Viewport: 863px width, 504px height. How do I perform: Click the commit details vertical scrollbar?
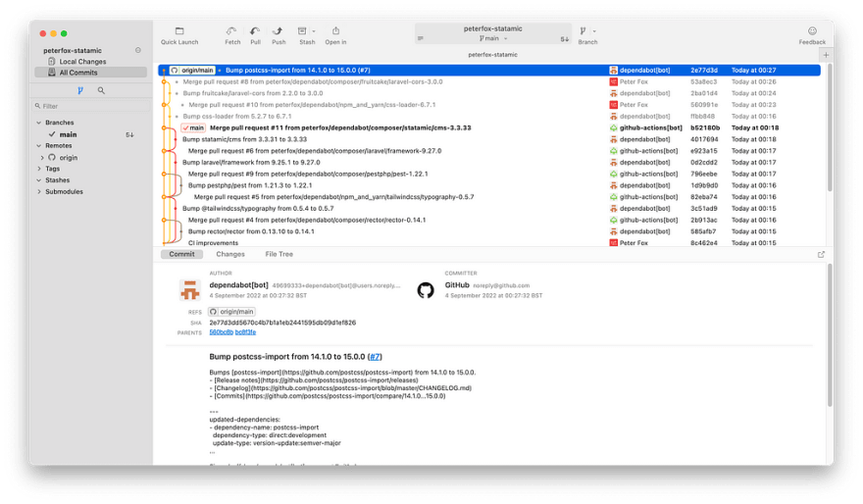(x=829, y=335)
